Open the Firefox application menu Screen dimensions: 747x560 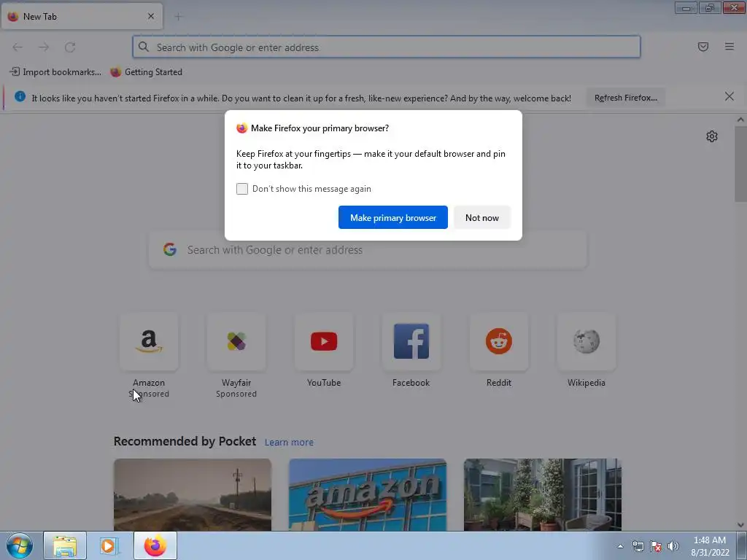(x=729, y=47)
